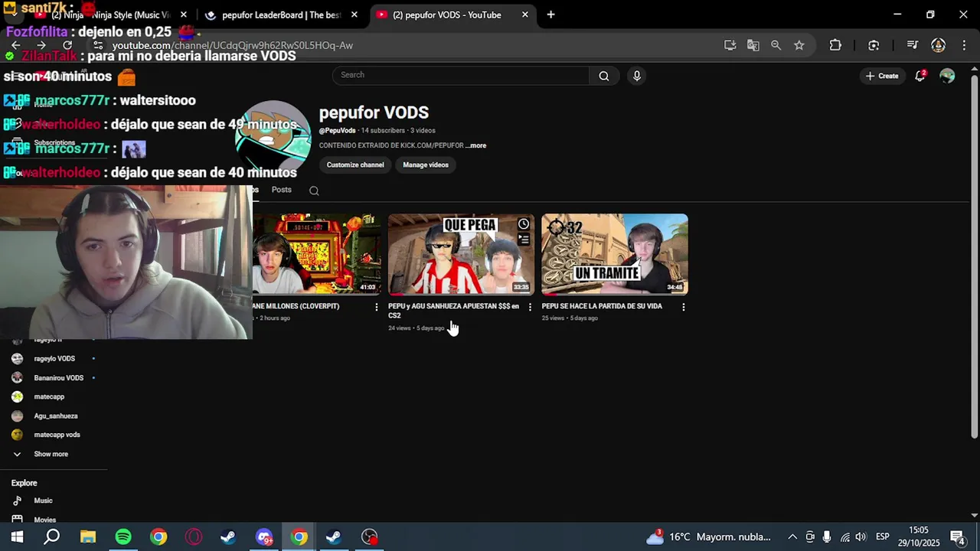Expand channel description with ...more
980x551 pixels.
(475, 145)
